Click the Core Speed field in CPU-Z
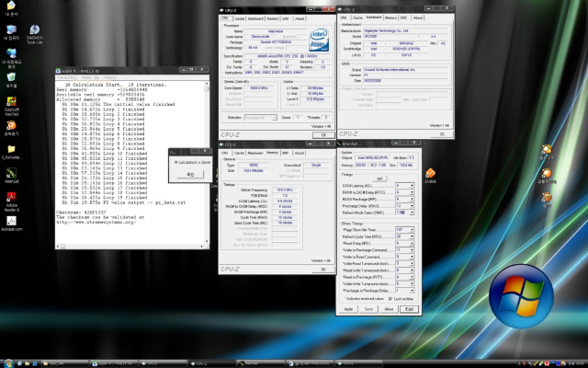Viewport: 588px width, 368px height. tap(259, 88)
